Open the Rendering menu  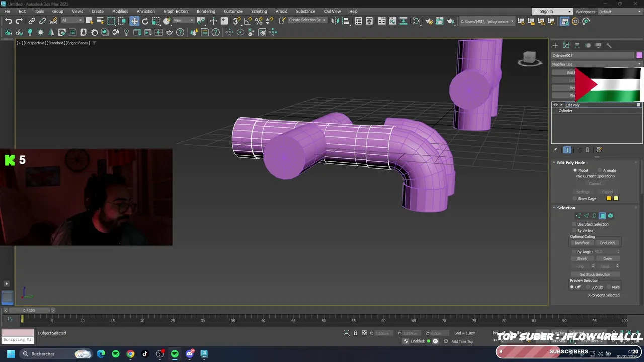[206, 11]
